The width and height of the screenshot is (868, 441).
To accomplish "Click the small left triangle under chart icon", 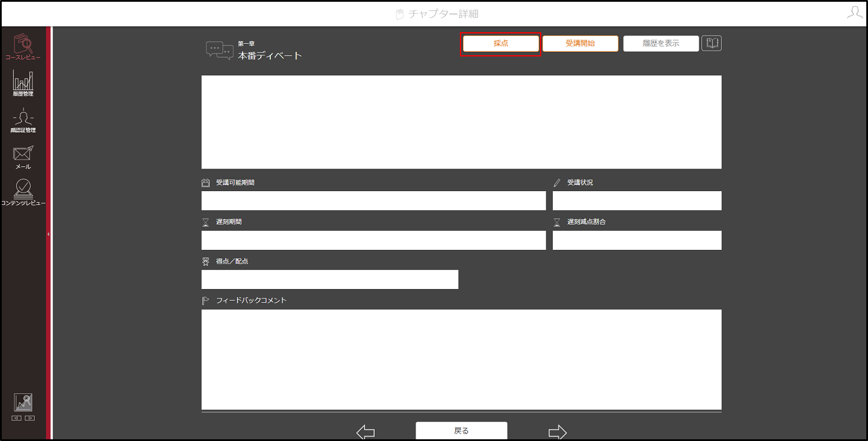I will (x=17, y=418).
